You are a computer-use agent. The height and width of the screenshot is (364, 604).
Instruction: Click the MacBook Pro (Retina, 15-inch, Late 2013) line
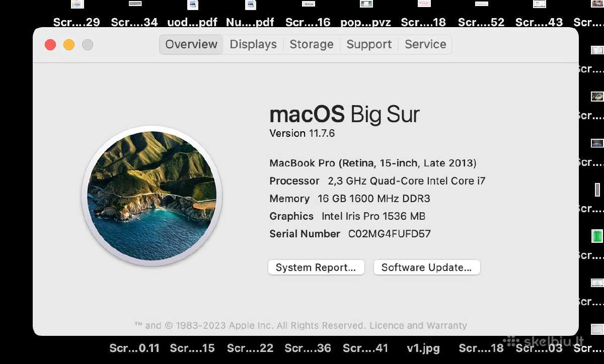pyautogui.click(x=373, y=163)
